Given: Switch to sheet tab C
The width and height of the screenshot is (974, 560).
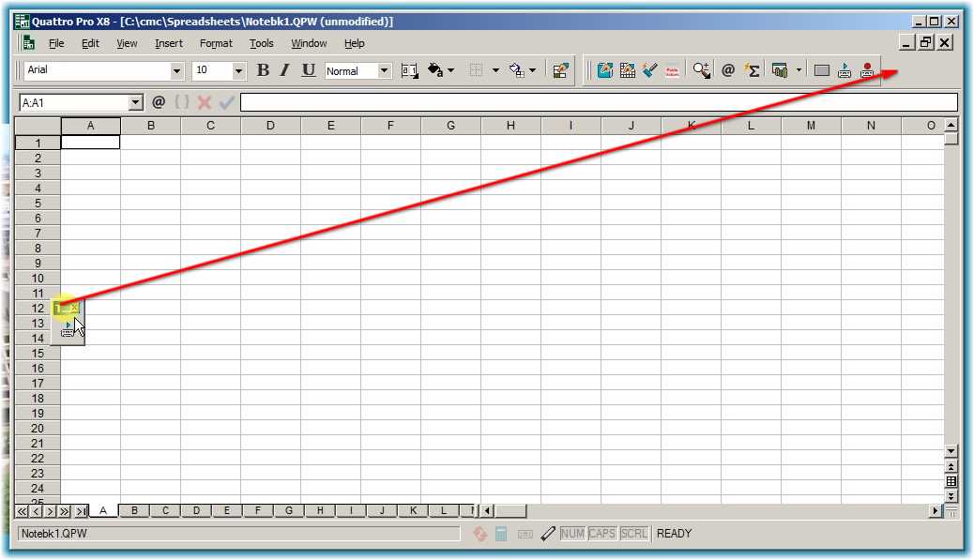Looking at the screenshot, I should (165, 511).
